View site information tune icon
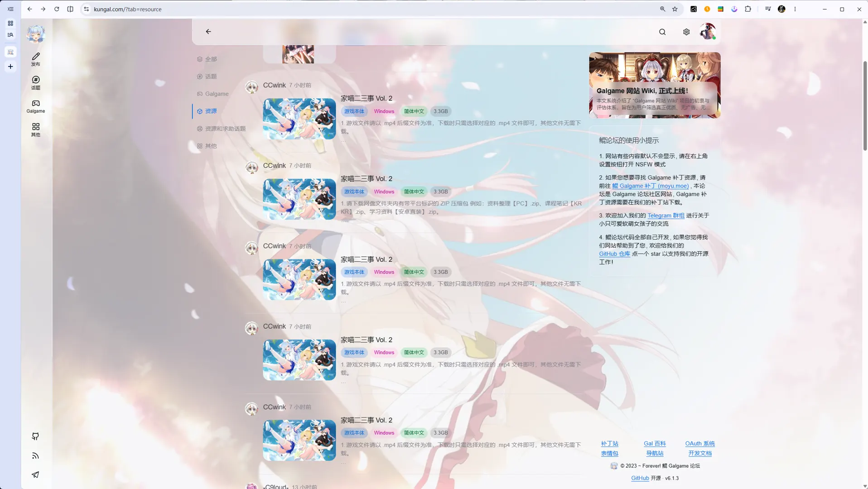This screenshot has width=868, height=489. coord(87,9)
